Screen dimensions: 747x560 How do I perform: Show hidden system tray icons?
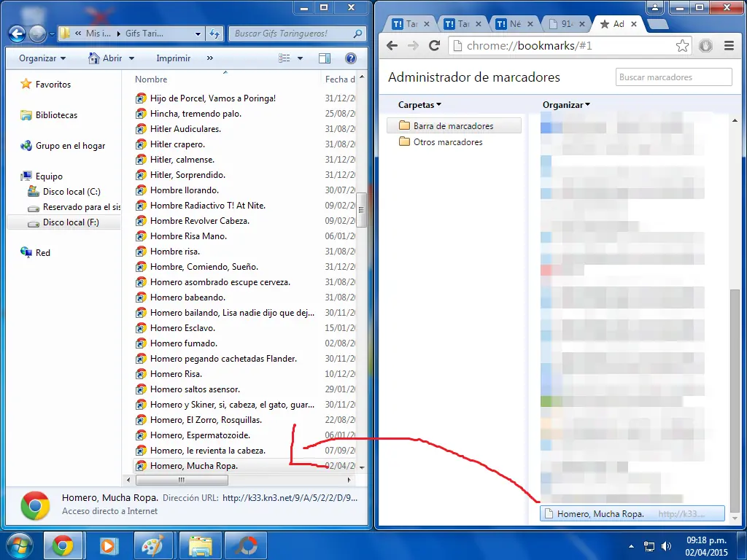[x=631, y=546]
